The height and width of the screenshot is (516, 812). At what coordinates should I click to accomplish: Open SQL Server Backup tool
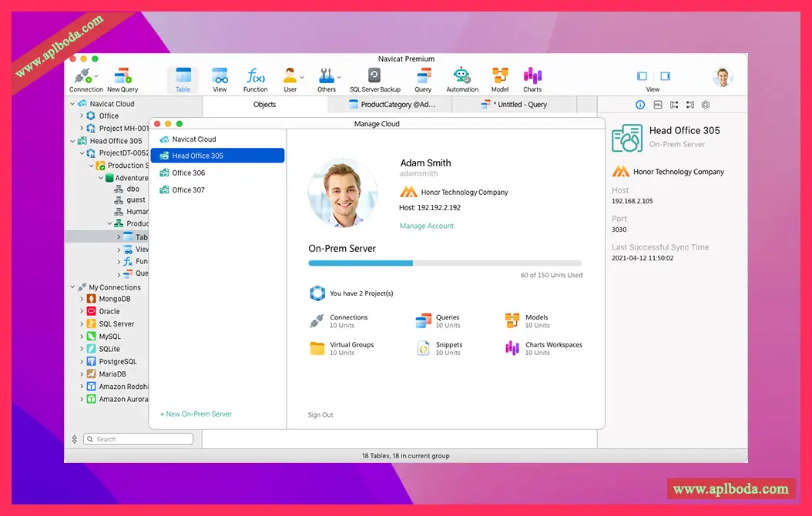point(374,76)
